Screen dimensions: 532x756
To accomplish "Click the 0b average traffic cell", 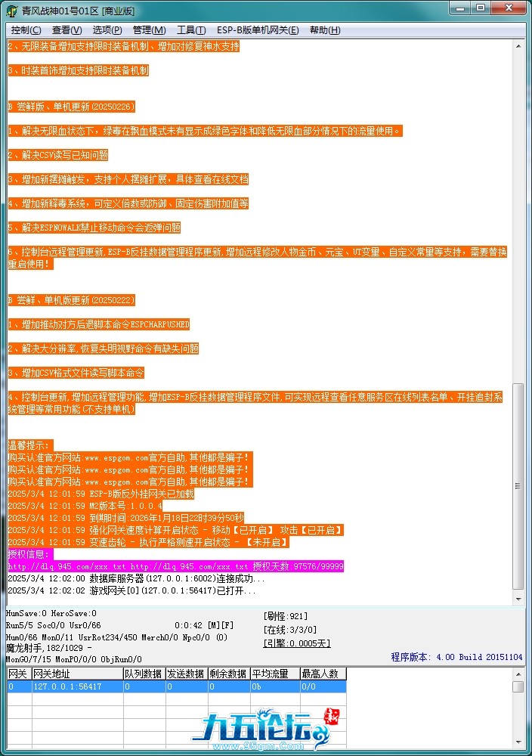I will (275, 686).
